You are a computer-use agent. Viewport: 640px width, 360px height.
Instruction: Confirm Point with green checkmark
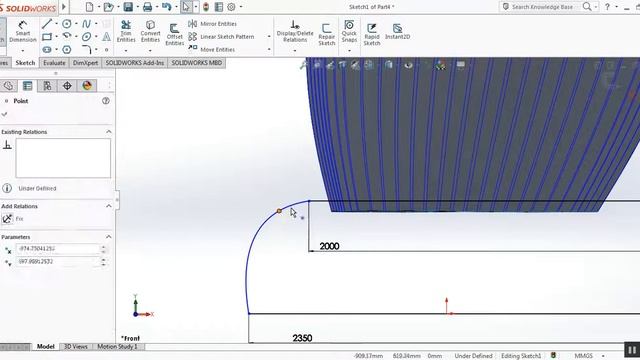point(4,114)
